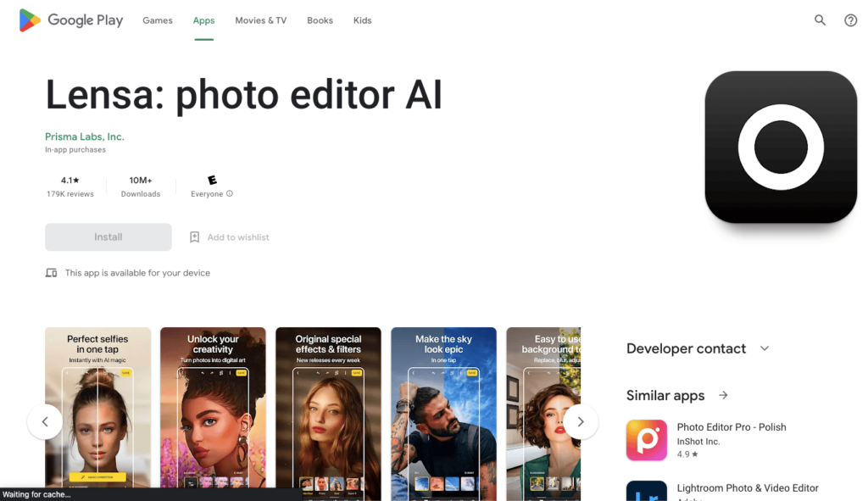Click the 4.9 star rating of Photo Editor Pro
The image size is (868, 501).
(687, 454)
